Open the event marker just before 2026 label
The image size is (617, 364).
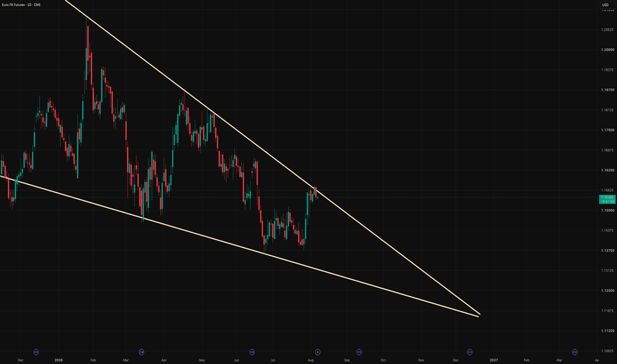click(x=36, y=352)
